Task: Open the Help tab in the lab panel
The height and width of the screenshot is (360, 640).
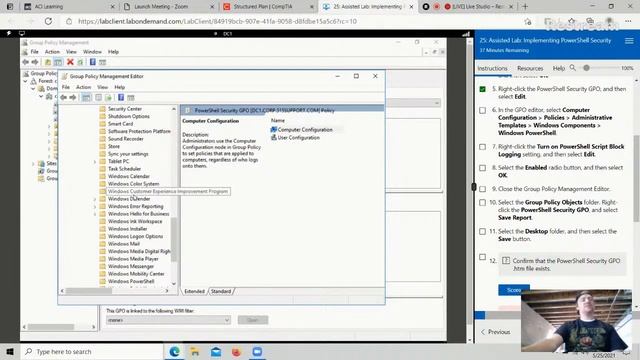Action: pyautogui.click(x=558, y=68)
